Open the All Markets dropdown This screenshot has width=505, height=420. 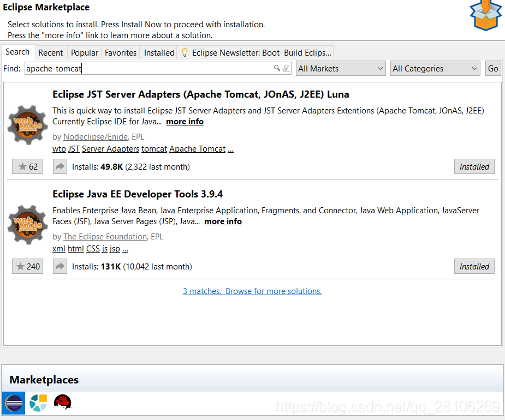(x=341, y=69)
